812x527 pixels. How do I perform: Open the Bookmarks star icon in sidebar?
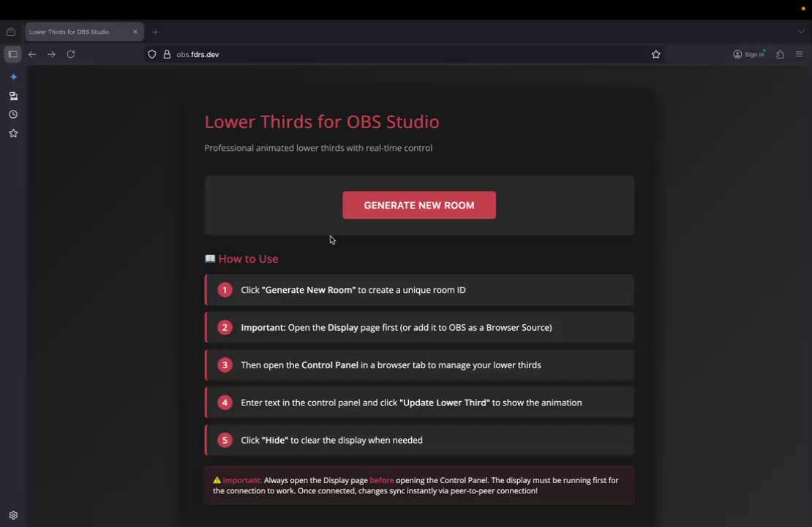pos(13,133)
